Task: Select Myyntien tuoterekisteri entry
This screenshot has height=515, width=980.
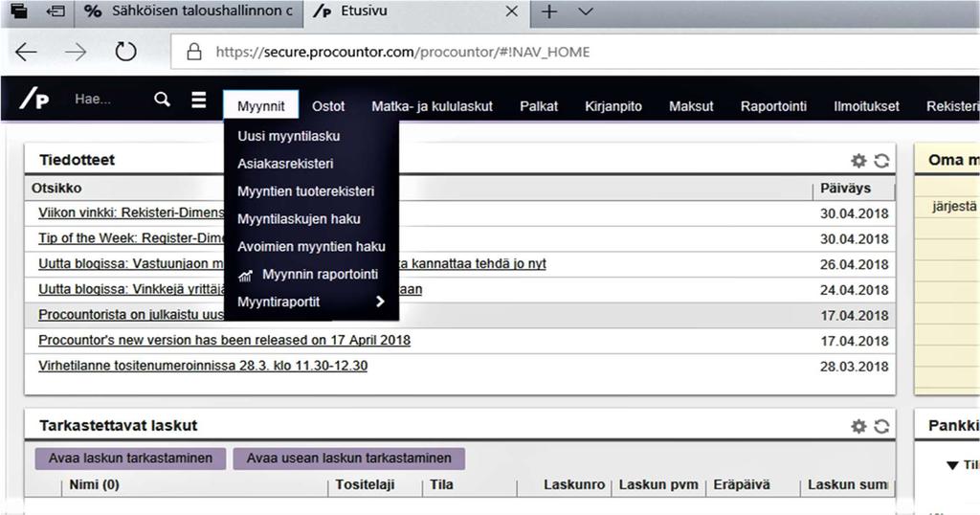Action: point(311,191)
